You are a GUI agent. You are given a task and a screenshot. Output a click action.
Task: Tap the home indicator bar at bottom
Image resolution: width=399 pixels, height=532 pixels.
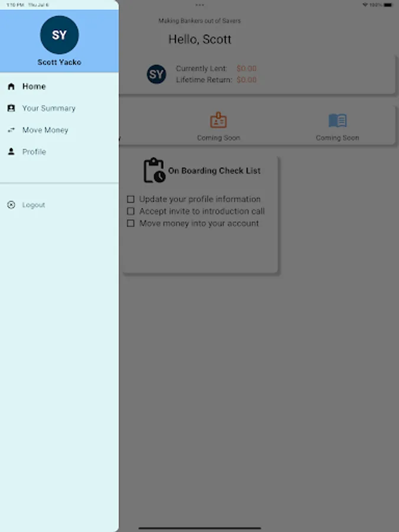pyautogui.click(x=200, y=528)
